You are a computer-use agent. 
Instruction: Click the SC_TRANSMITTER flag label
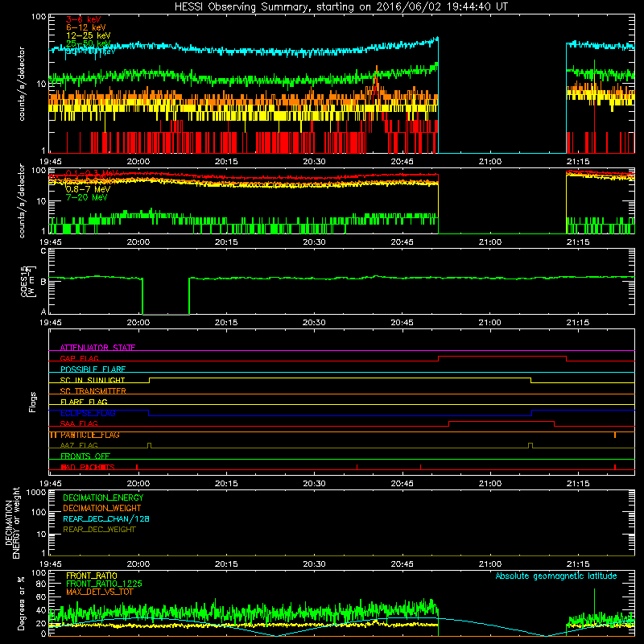tap(93, 391)
